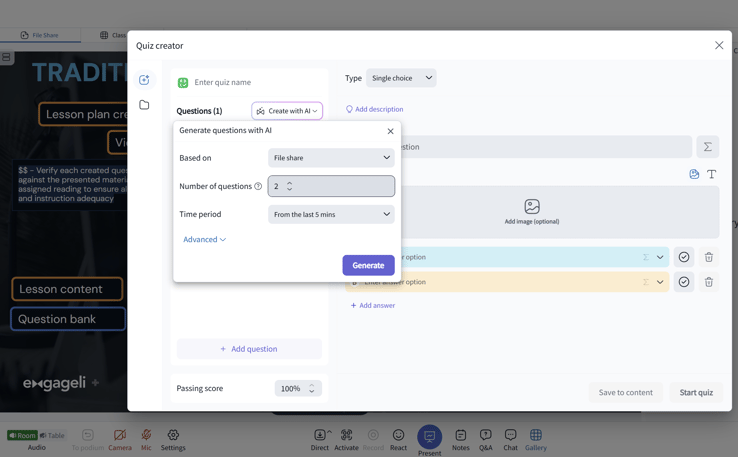Switch to the File Share tab
The image size is (738, 457).
point(40,35)
